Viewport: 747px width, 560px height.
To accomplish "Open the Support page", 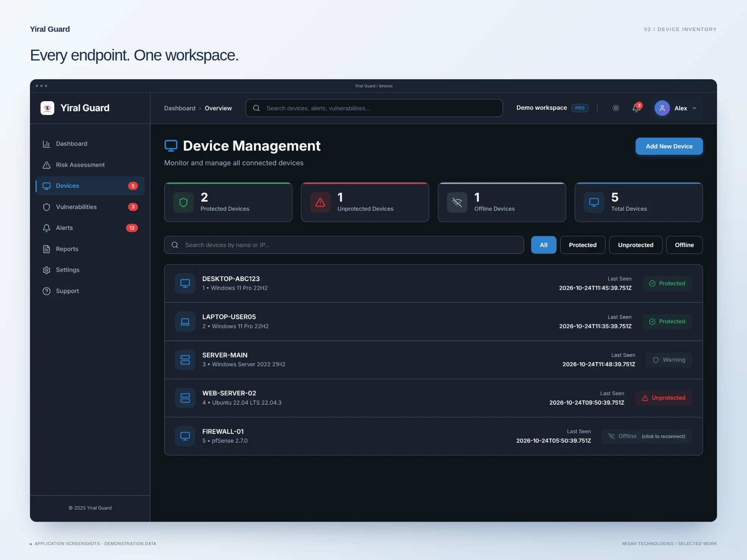I will [x=90, y=291].
